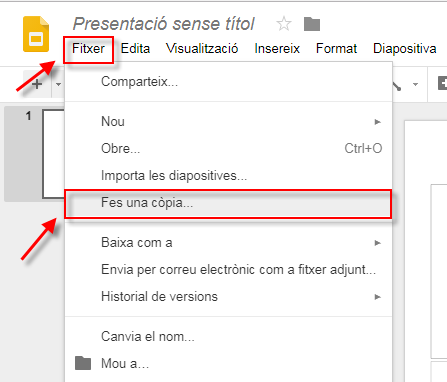Open the line tool dropdown arrow
The height and width of the screenshot is (382, 447).
(415, 84)
